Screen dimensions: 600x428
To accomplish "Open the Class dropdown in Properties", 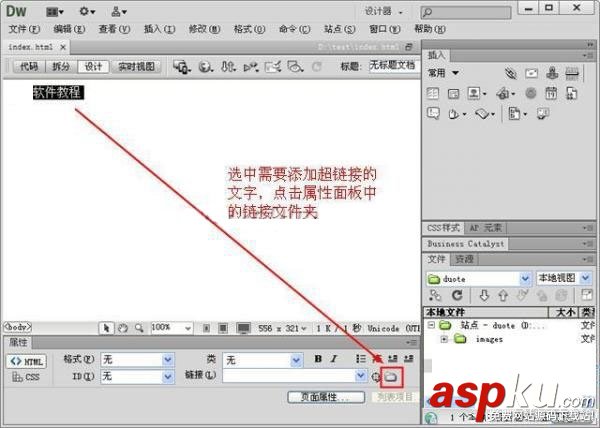I will 296,360.
